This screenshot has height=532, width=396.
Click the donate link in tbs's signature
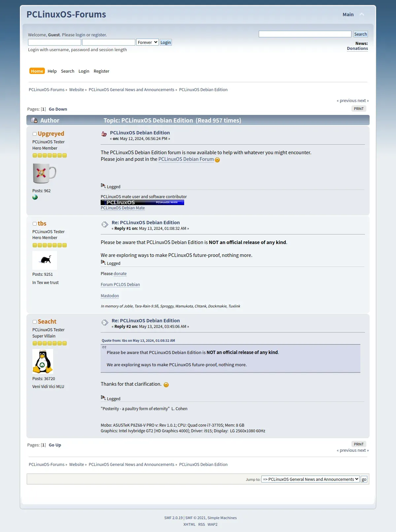point(120,274)
